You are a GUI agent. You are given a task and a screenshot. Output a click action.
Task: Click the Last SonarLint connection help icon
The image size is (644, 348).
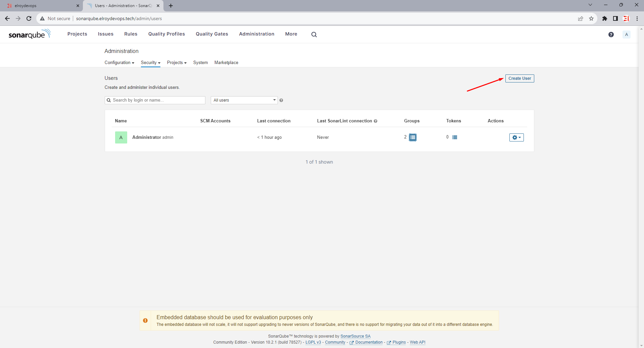pyautogui.click(x=376, y=121)
